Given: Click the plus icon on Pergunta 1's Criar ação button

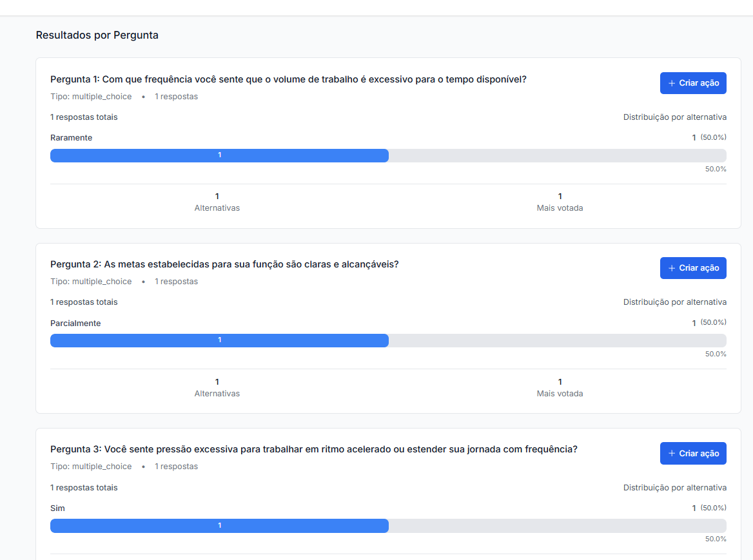Looking at the screenshot, I should [x=670, y=82].
